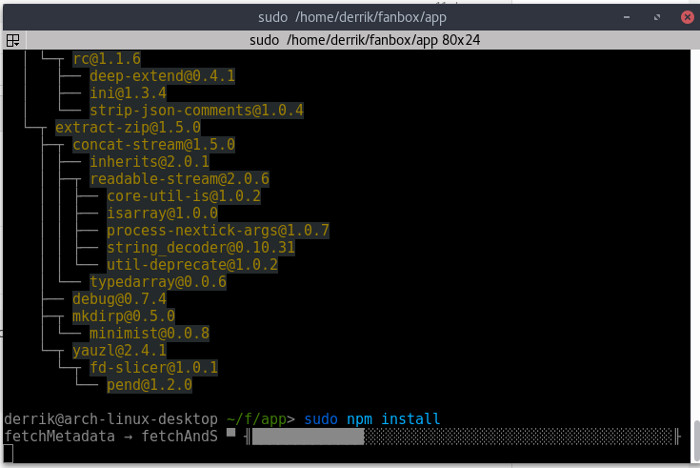Click the path ~/f/app in the prompt
The height and width of the screenshot is (468, 700).
tap(257, 419)
